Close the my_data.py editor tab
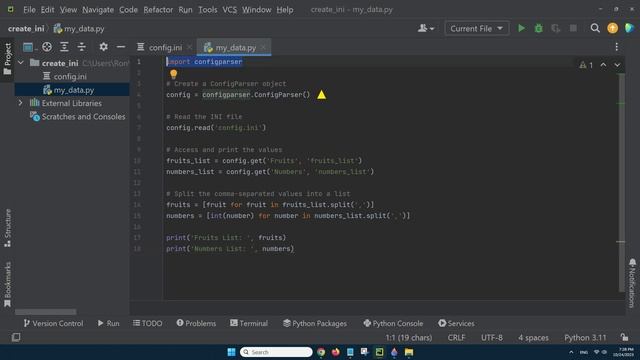640x360 pixels. point(263,47)
